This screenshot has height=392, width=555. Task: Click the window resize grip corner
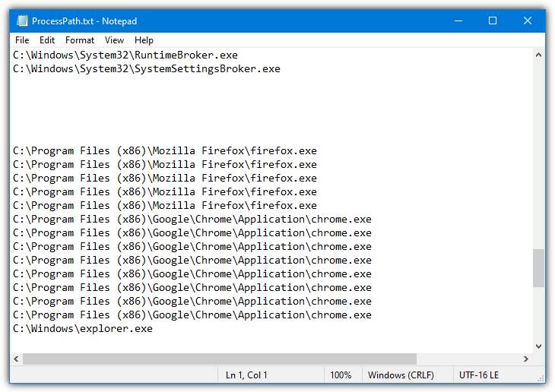coord(541,378)
